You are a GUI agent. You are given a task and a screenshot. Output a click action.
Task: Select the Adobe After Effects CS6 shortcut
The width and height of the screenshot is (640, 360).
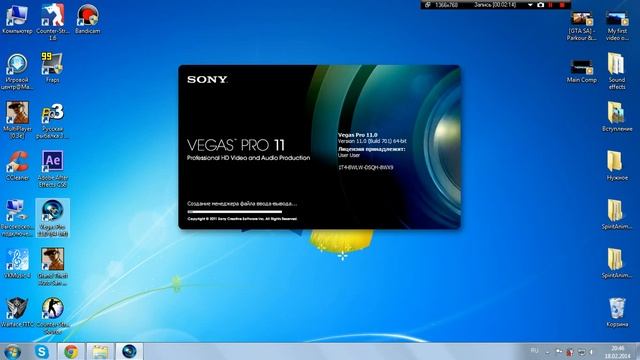coord(53,169)
